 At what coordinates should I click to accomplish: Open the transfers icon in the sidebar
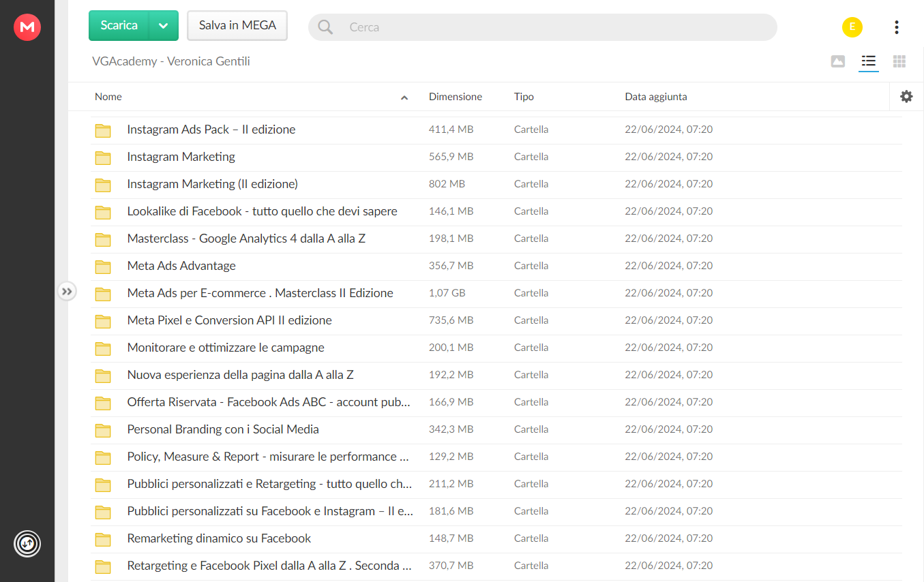(x=27, y=543)
